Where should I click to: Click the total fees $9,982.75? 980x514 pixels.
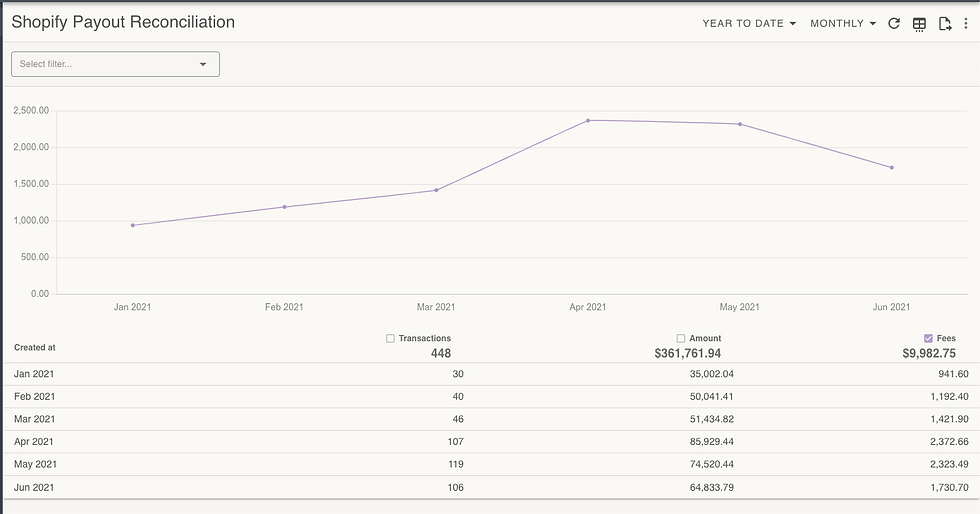point(929,353)
